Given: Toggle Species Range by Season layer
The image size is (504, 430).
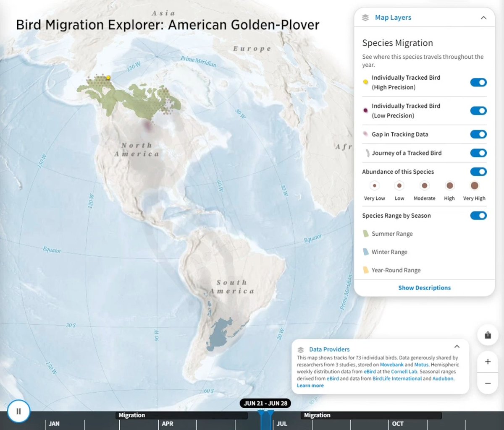Looking at the screenshot, I should (x=478, y=216).
